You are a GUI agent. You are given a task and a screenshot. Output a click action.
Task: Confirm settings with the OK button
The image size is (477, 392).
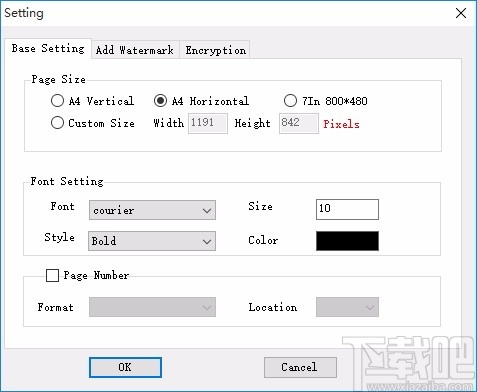[x=125, y=367]
